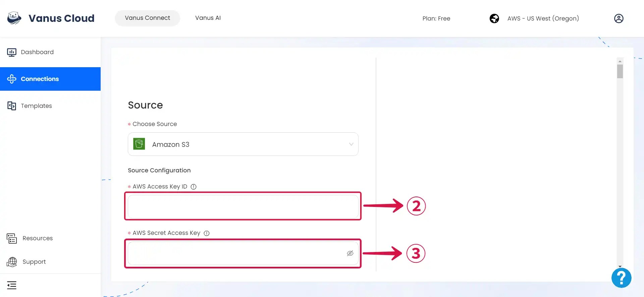The height and width of the screenshot is (297, 644).
Task: Select Connections in the sidebar
Action: [50, 79]
